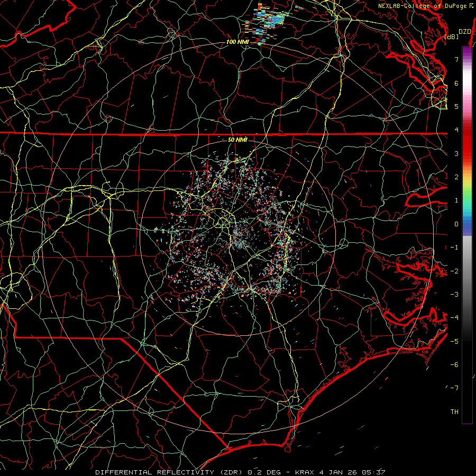The width and height of the screenshot is (476, 476).
Task: Select the "2" value on the color scale
Action: (x=456, y=177)
